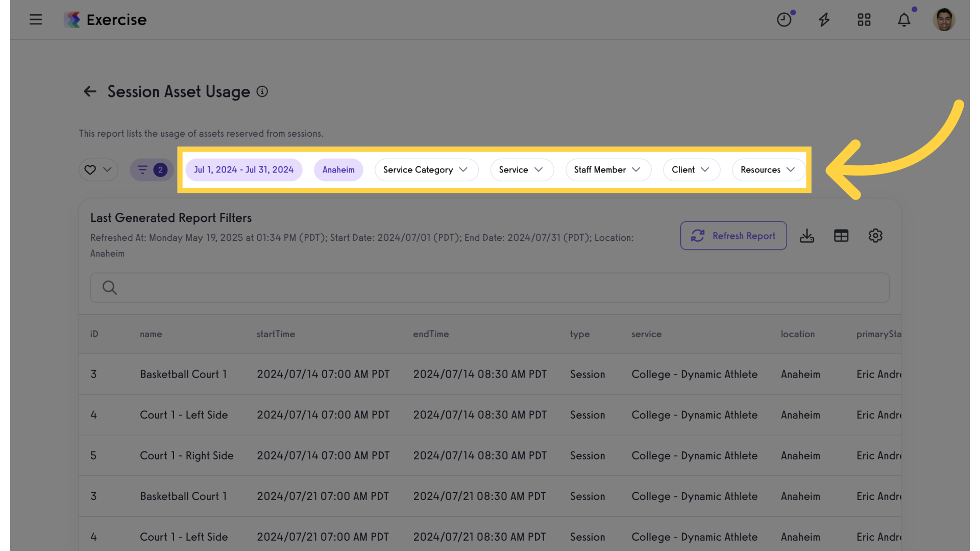Click end time 2024/07/21 08:30 AM of Basketball Court 1
Image resolution: width=980 pixels, height=551 pixels.
[479, 496]
